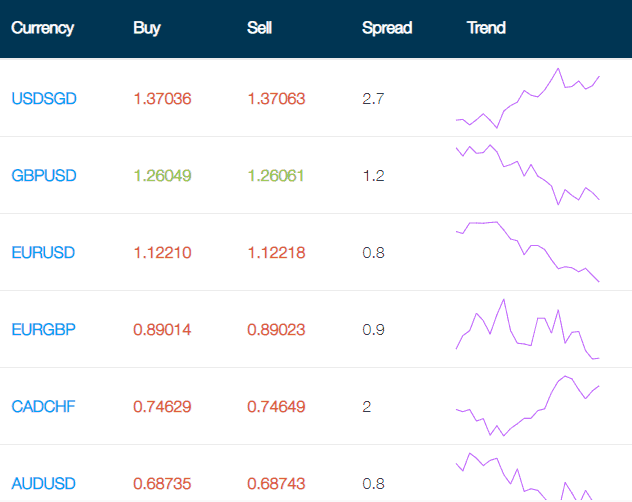
Task: Select GBPUSD buy price 1.26049
Action: click(162, 176)
